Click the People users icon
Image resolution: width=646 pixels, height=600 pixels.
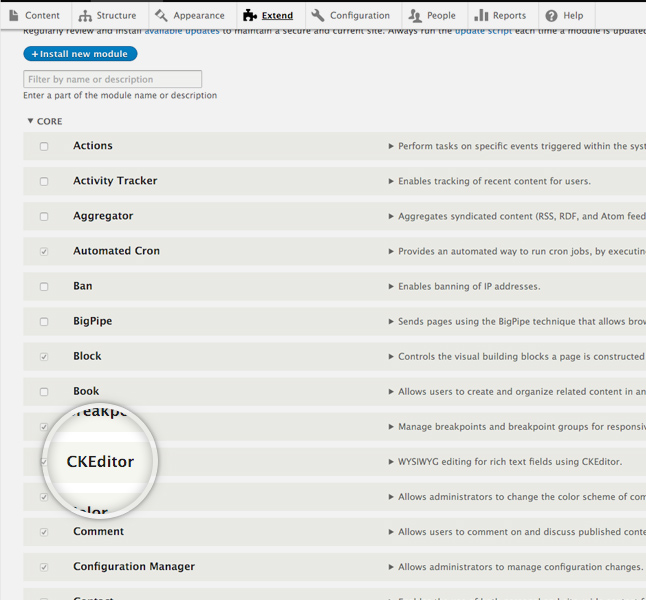click(415, 16)
